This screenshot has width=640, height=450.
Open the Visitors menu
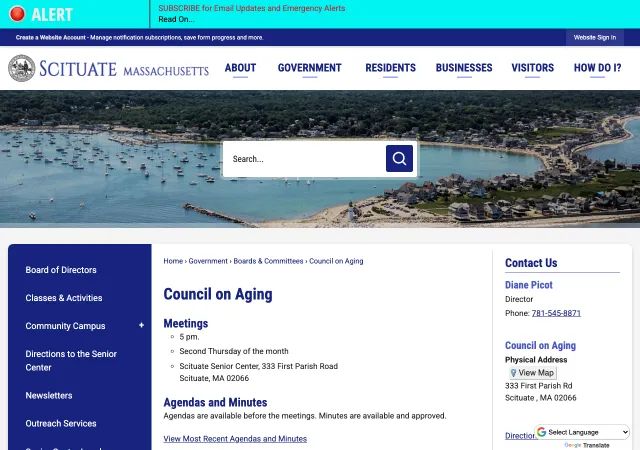(533, 68)
